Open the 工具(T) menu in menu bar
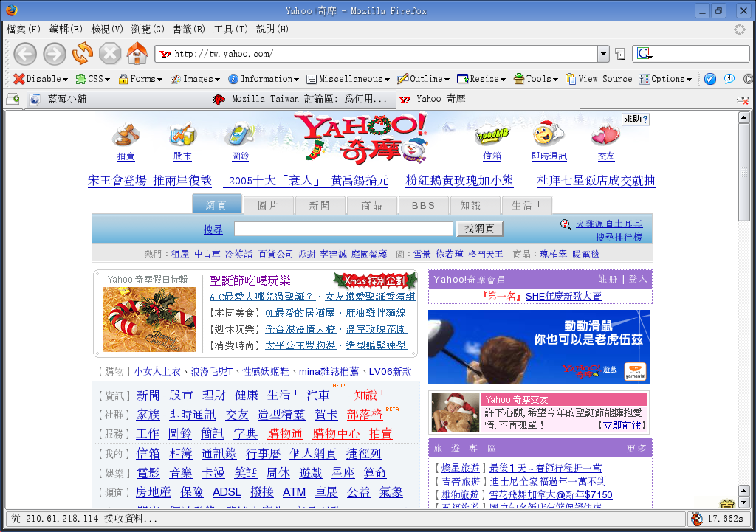The image size is (756, 532). point(230,30)
